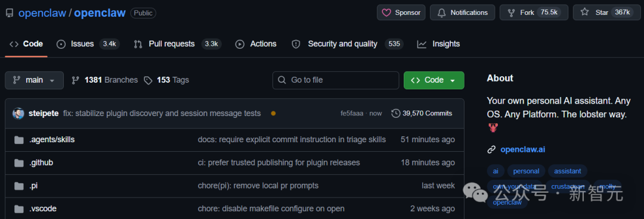Image resolution: width=644 pixels, height=219 pixels.
Task: Click the magnifier icon in Go to file
Action: coord(282,80)
